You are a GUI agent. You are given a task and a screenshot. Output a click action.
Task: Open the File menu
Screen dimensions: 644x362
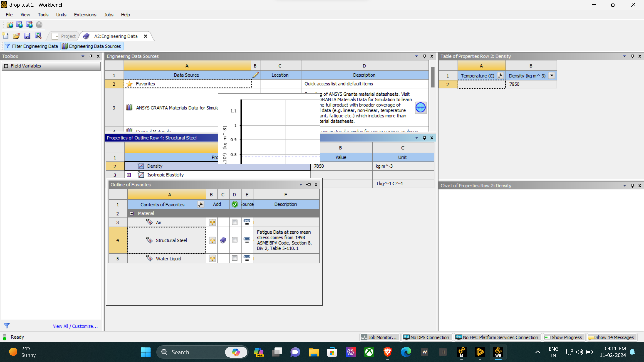(x=9, y=15)
